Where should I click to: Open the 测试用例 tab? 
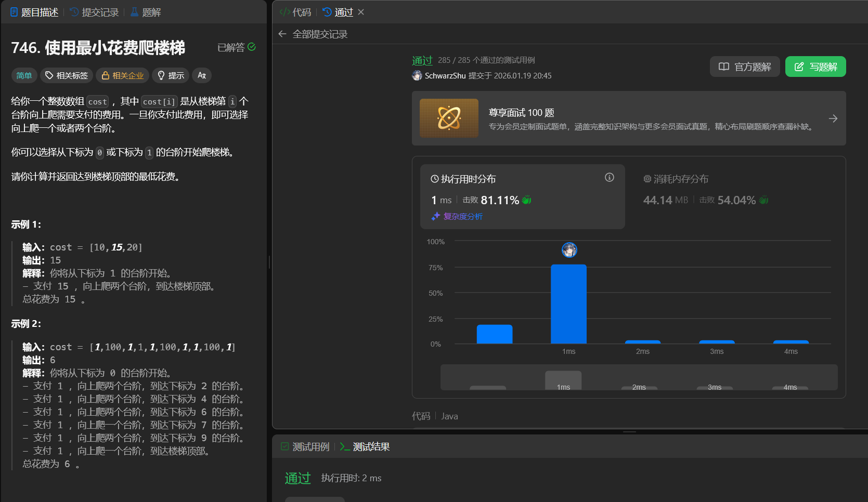point(305,447)
